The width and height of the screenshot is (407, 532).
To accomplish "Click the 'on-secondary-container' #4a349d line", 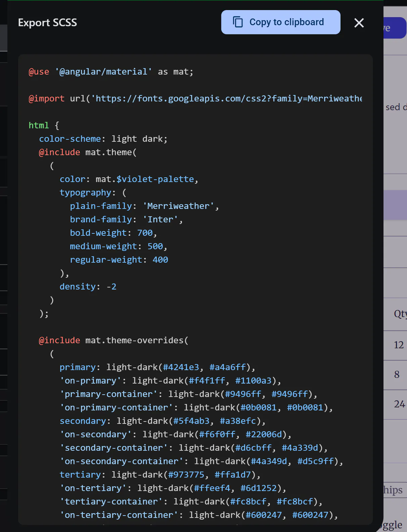I will click(x=201, y=461).
